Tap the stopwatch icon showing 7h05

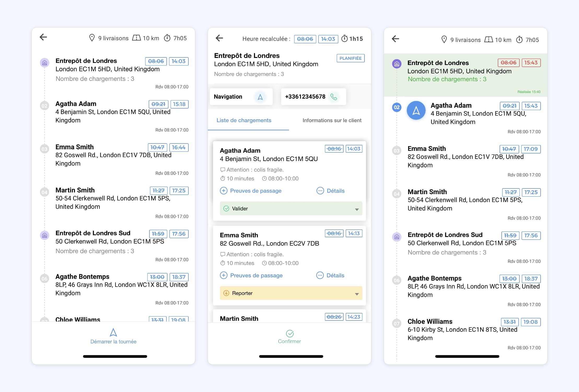167,38
